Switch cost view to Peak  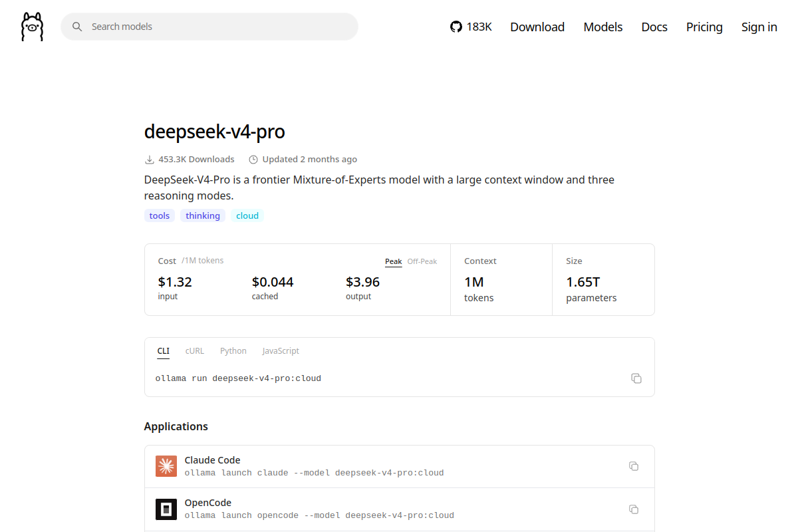point(394,261)
